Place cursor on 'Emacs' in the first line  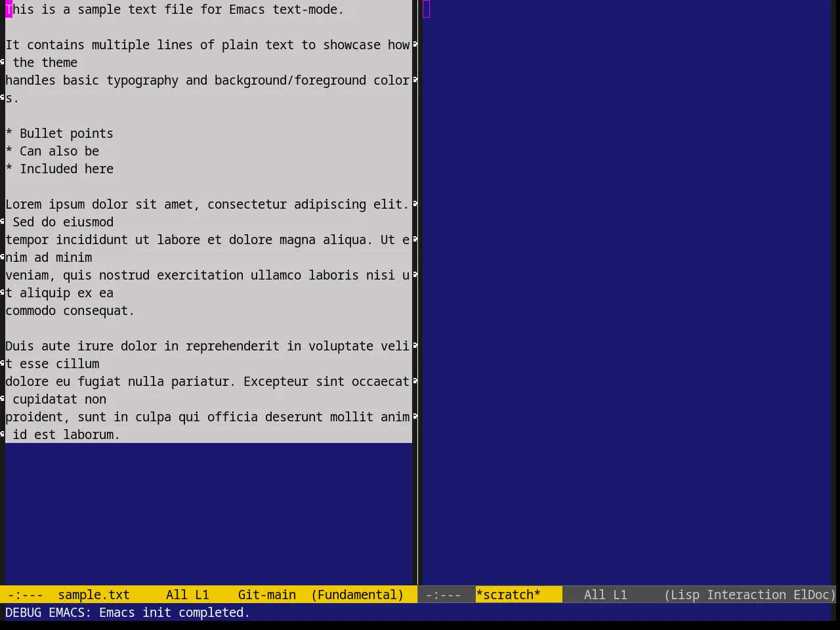pos(247,9)
